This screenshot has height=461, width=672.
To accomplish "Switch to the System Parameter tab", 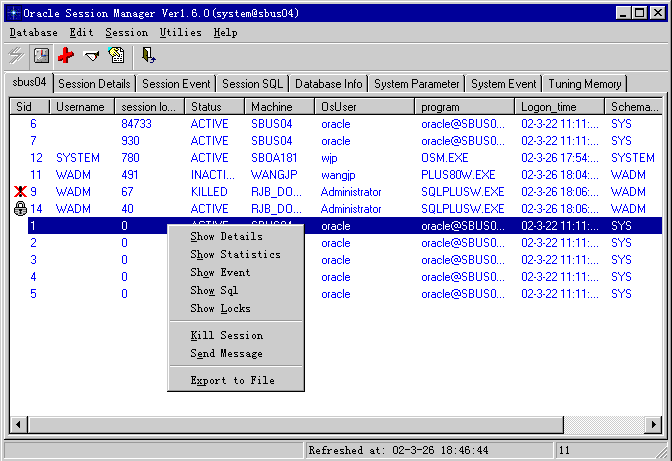I will [417, 84].
